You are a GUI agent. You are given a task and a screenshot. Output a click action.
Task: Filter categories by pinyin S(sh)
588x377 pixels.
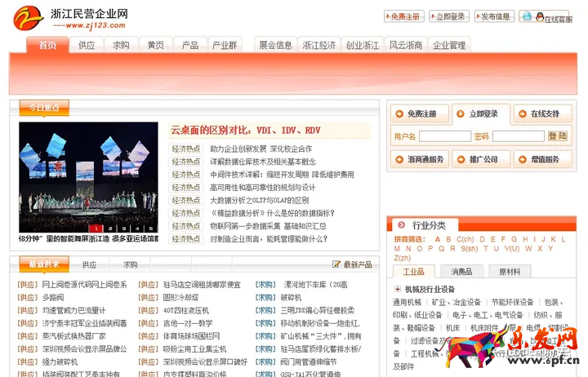coord(469,248)
